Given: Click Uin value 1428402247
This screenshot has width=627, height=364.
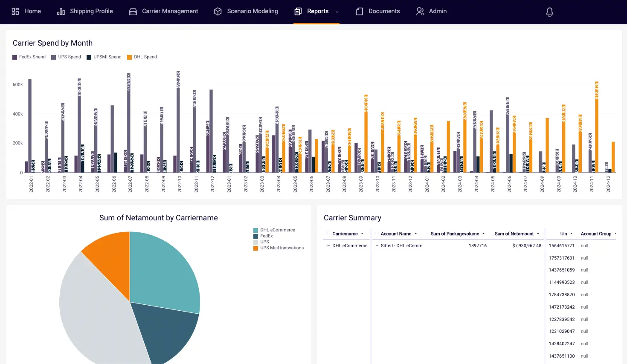Looking at the screenshot, I should [561, 344].
